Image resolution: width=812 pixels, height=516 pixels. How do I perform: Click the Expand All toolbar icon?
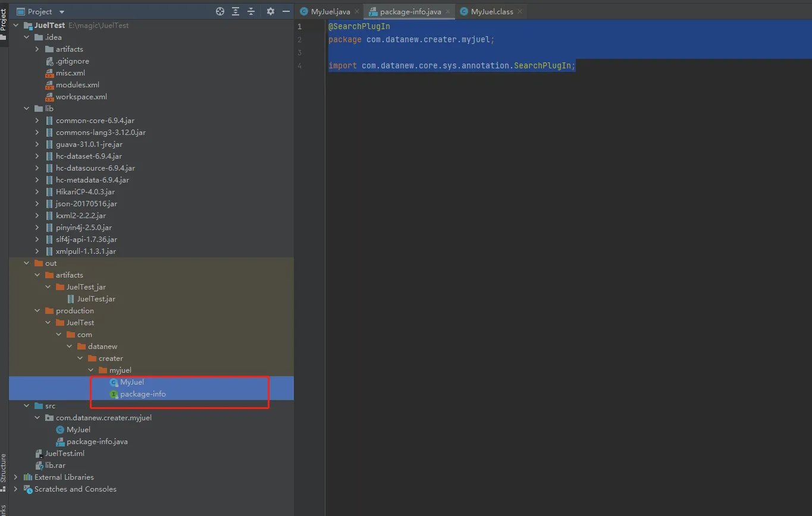(x=236, y=11)
